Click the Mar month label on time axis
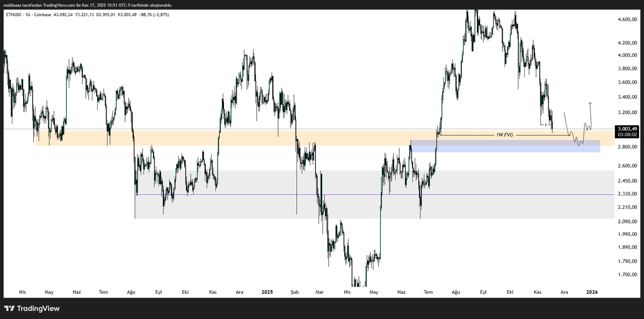 coord(320,292)
